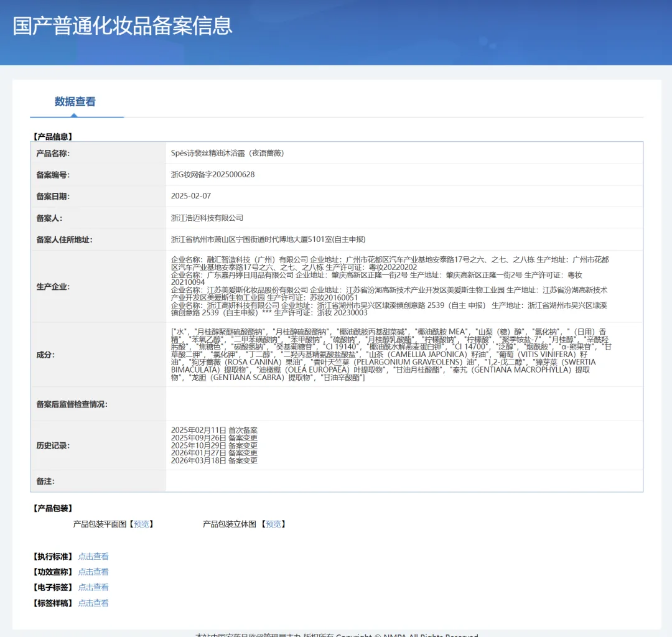The width and height of the screenshot is (672, 637).
Task: Click the 备案后监督检查情况 row label
Action: coord(72,404)
